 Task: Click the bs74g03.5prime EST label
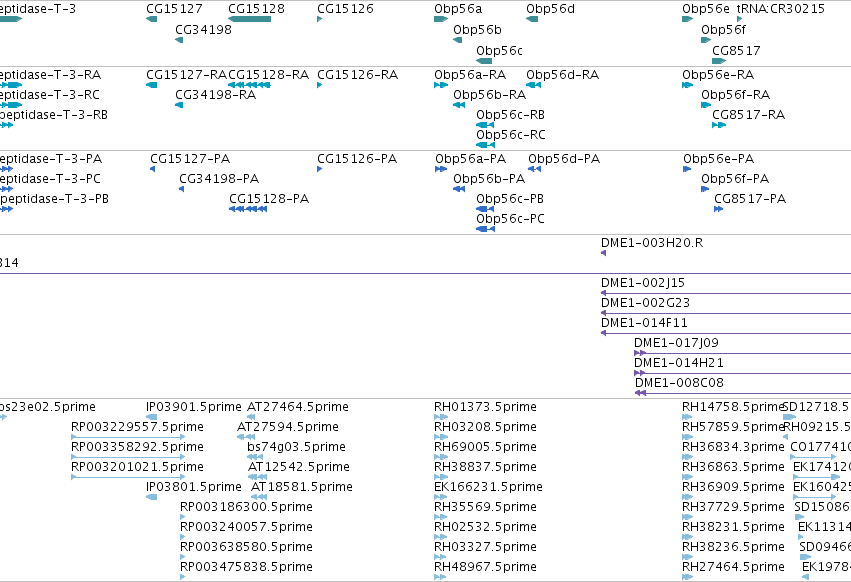[296, 447]
